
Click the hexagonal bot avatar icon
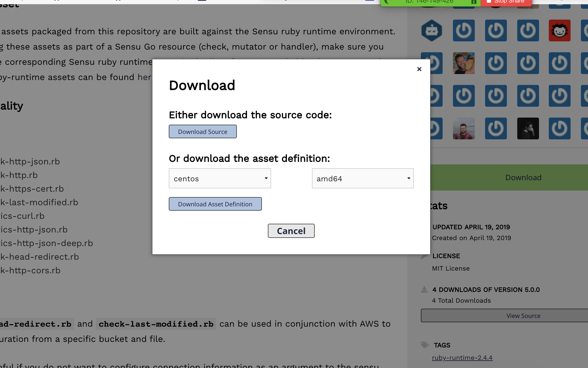tap(432, 30)
